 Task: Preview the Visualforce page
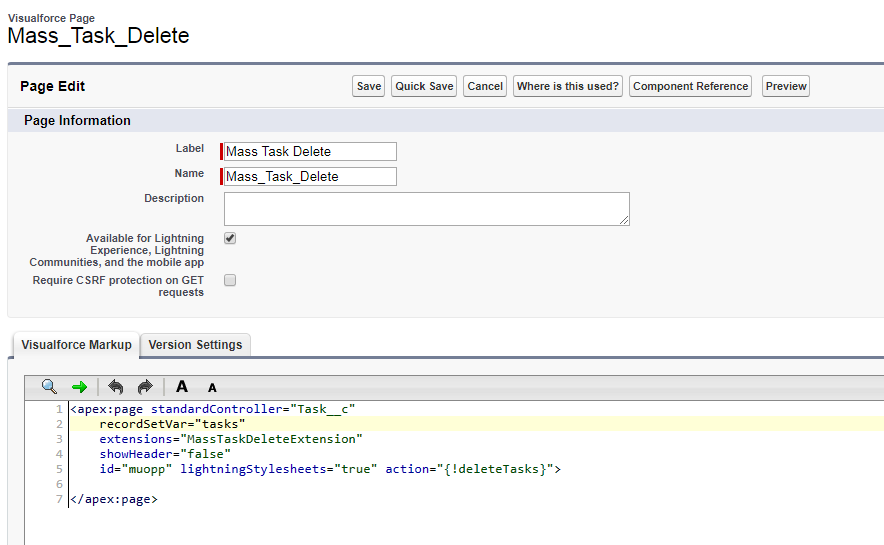[785, 86]
